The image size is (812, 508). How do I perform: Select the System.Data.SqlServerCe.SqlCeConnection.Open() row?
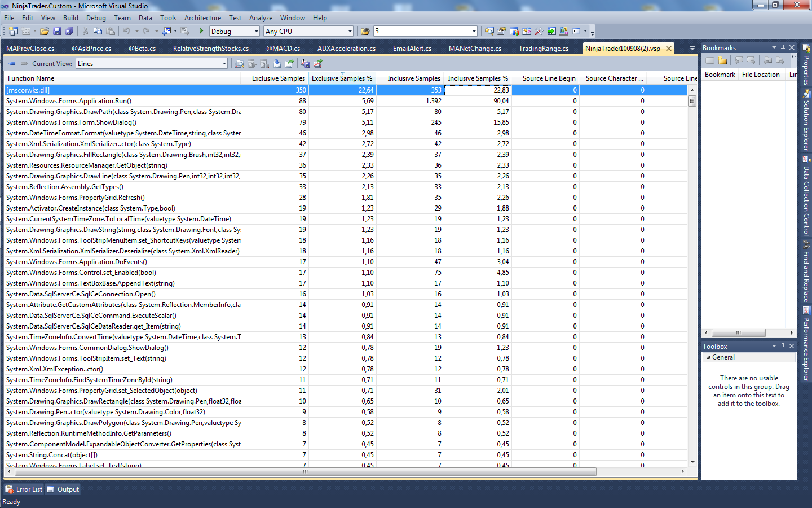[x=346, y=294]
